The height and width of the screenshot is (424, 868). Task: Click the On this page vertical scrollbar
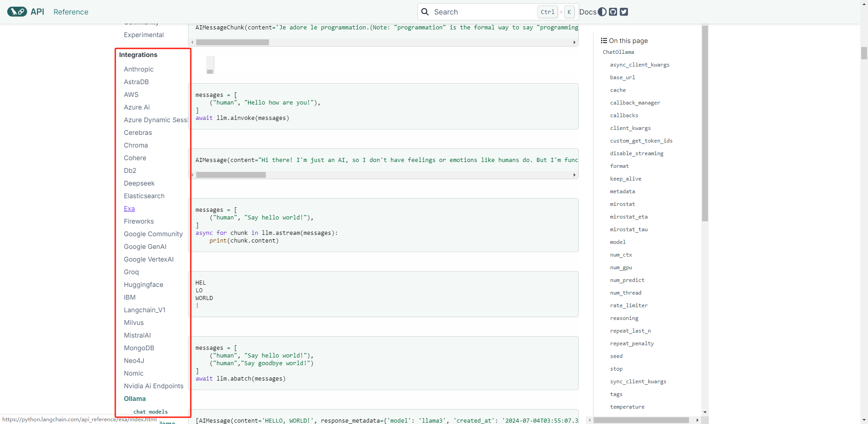click(x=705, y=124)
